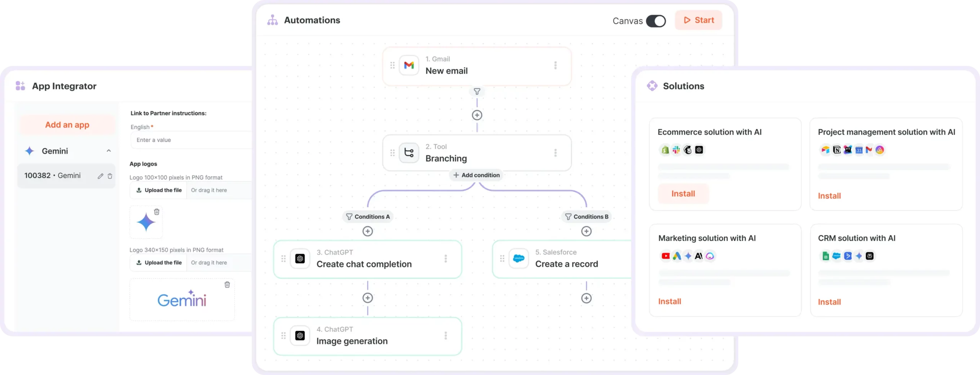This screenshot has width=980, height=375.
Task: Delete the 340×150 Gemini logo image
Action: [x=227, y=285]
